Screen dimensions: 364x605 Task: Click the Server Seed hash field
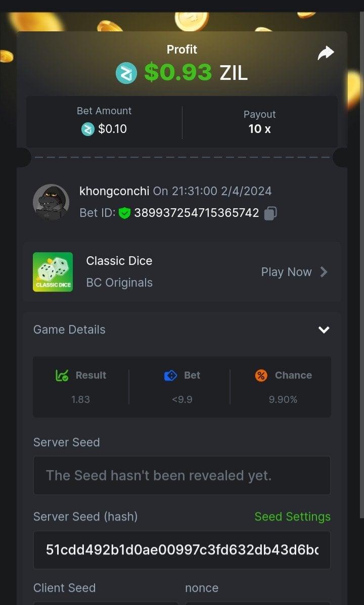tap(182, 550)
